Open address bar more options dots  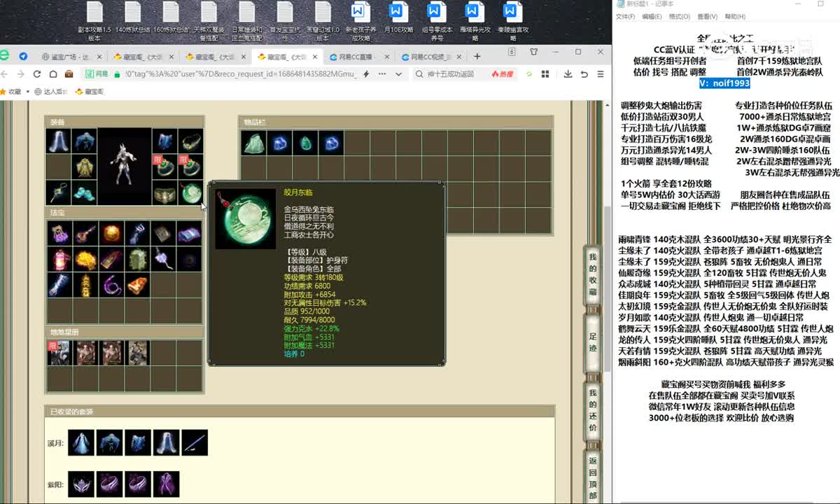[x=384, y=73]
